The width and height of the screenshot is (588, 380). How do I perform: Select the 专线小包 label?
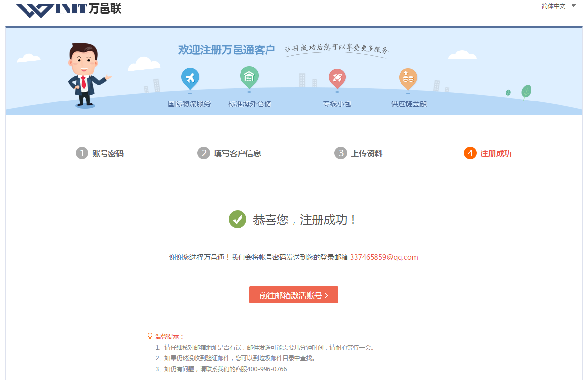[x=337, y=104]
